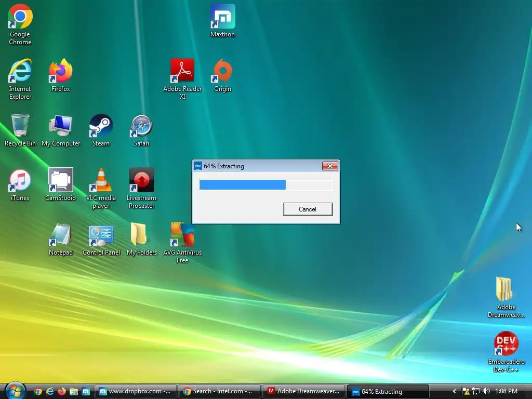The height and width of the screenshot is (399, 532).
Task: Click Maxthon in the quick launch bar
Action: click(86, 392)
